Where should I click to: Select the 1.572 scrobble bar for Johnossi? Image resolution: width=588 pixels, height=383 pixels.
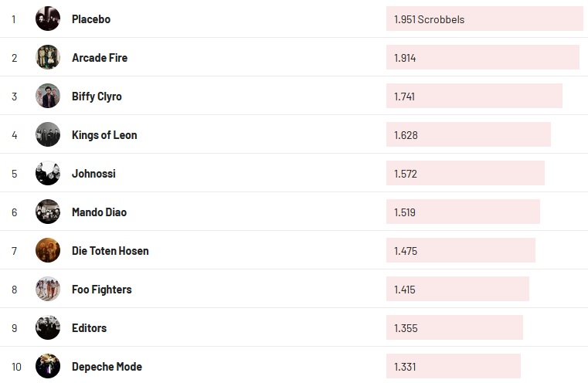point(465,174)
